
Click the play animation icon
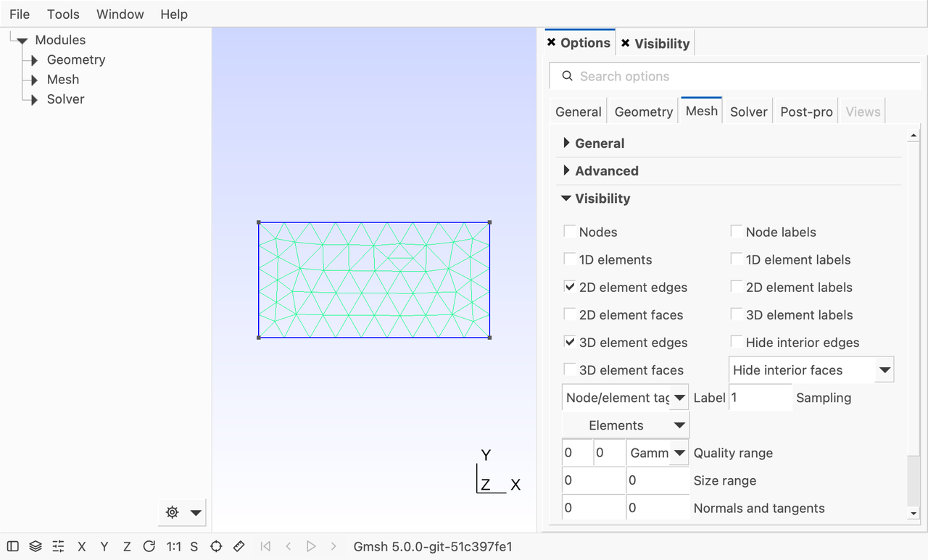[x=311, y=546]
